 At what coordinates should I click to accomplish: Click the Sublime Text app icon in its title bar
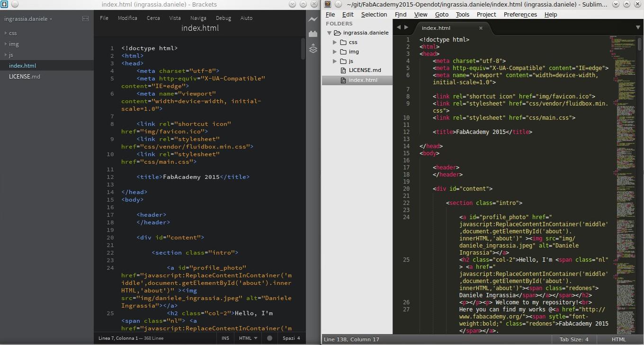(x=327, y=4)
